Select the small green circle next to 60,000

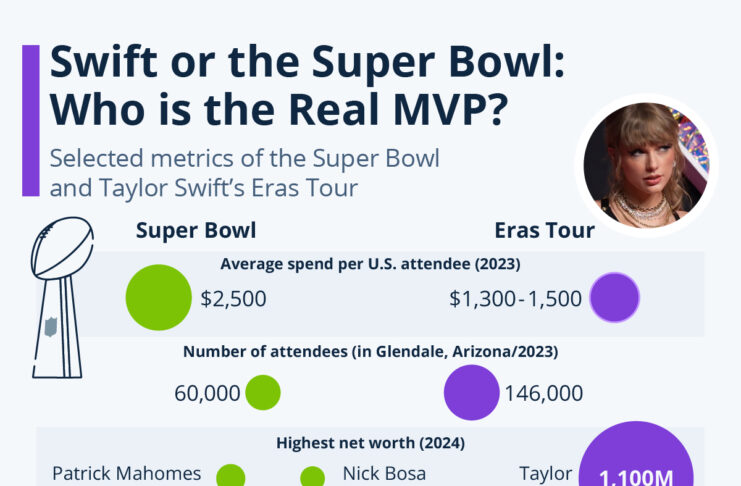263,392
